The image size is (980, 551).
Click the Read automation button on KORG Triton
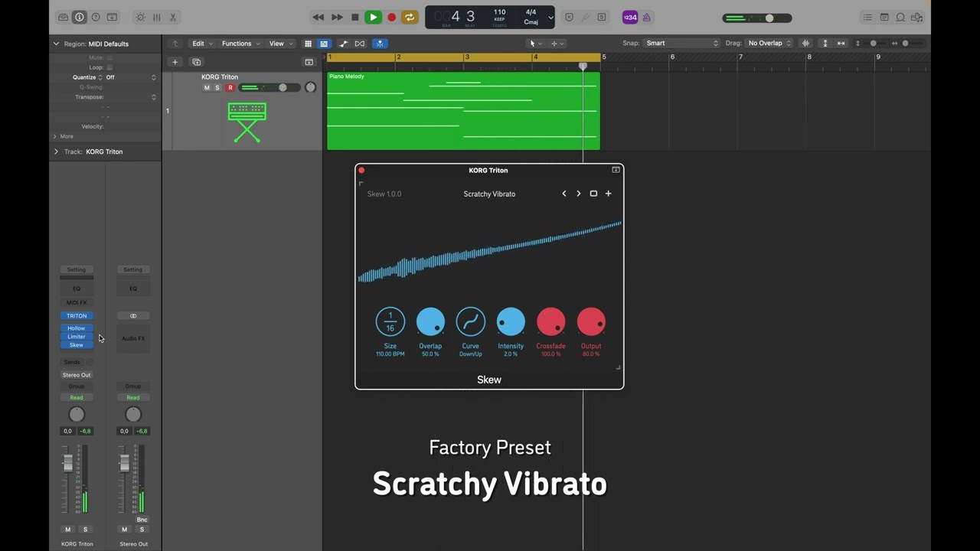[x=77, y=398]
